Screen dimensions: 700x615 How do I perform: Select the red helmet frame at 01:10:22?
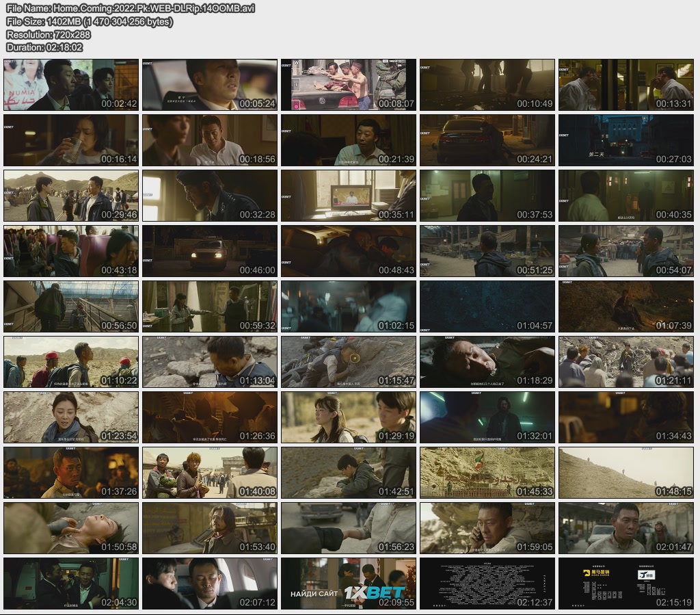pyautogui.click(x=71, y=362)
